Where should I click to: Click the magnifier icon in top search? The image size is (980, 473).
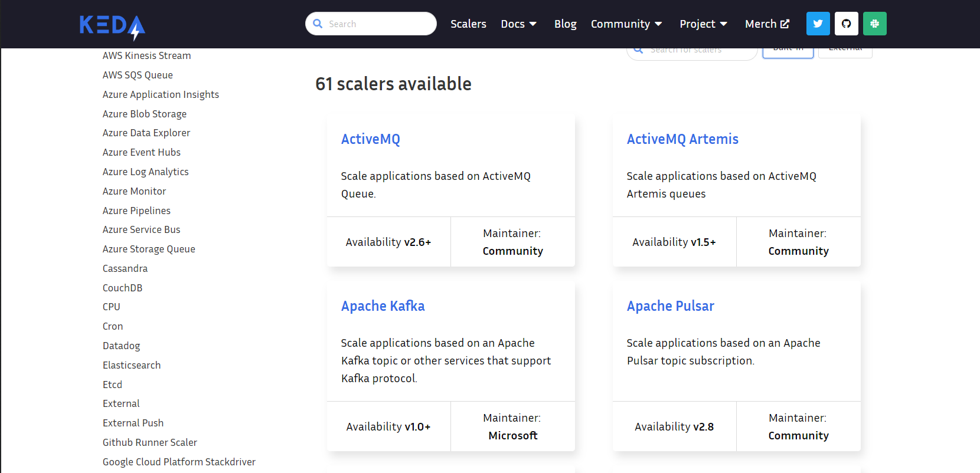(318, 24)
